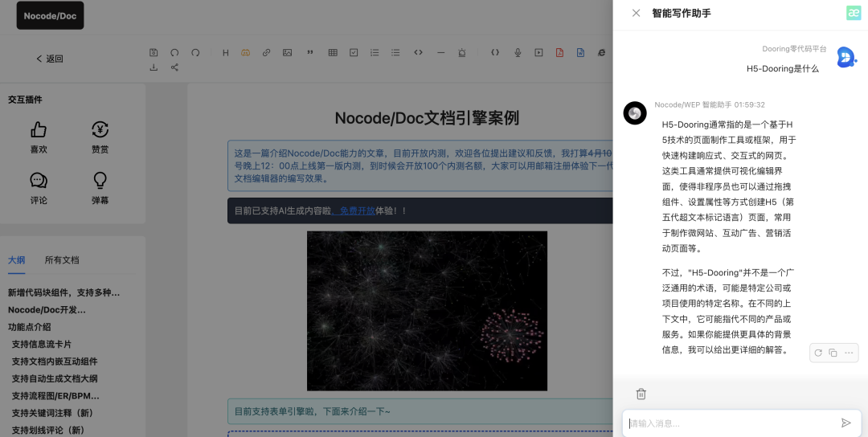Insert an unordered bullet list
868x437 pixels.
click(395, 52)
